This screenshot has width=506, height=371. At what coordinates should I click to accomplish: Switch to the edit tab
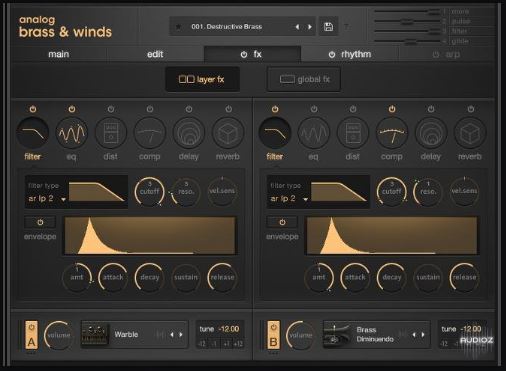[x=155, y=54]
